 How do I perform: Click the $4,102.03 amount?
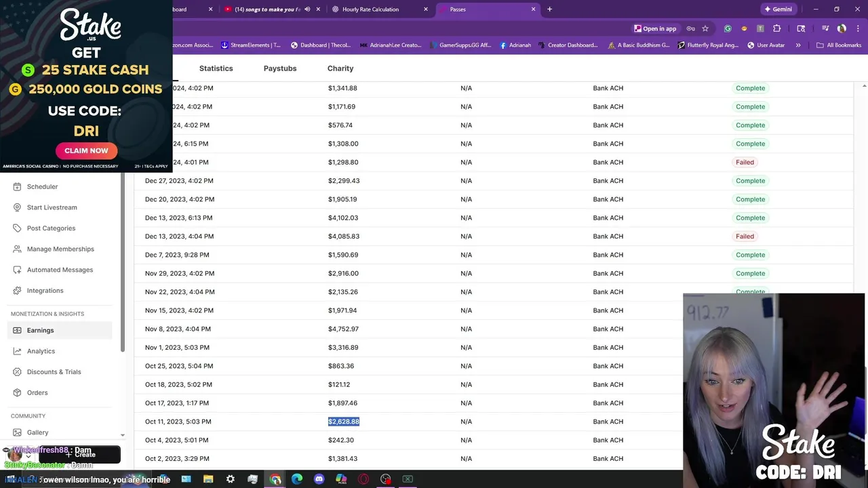[x=343, y=218]
